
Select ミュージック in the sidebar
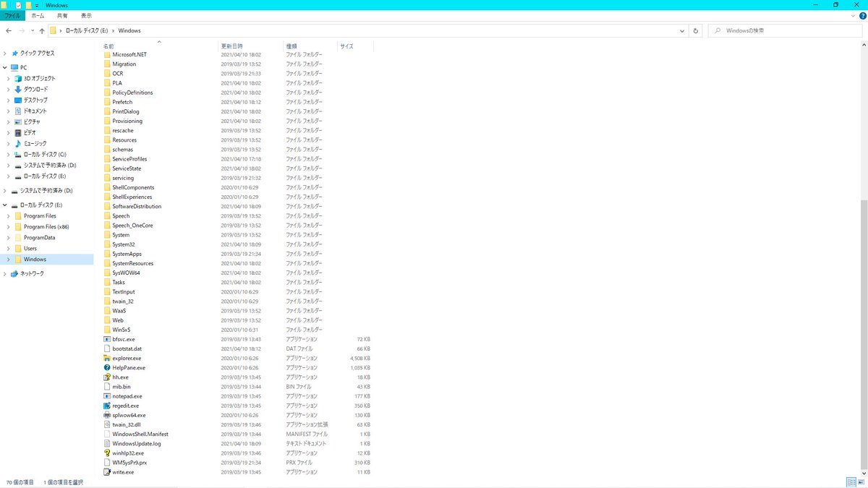pos(35,143)
